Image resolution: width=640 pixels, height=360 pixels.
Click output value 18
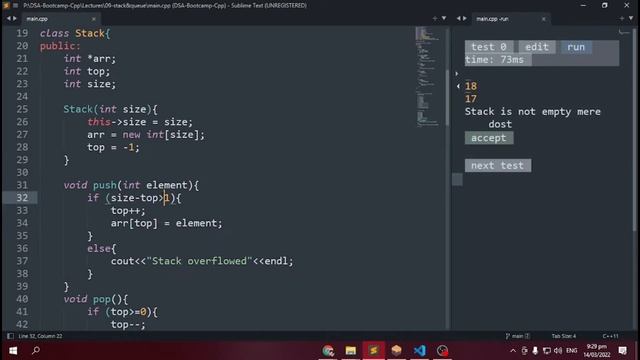pos(471,86)
